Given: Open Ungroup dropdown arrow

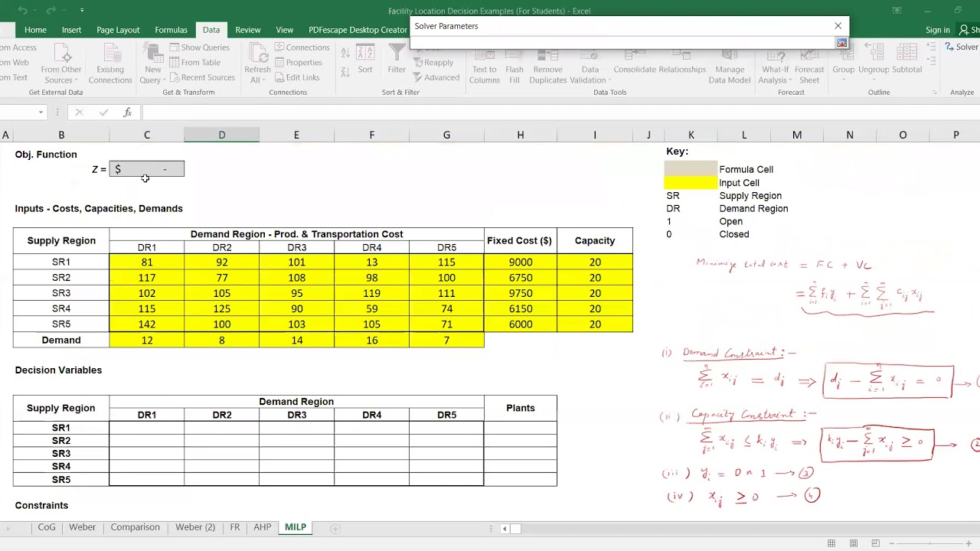Looking at the screenshot, I should pyautogui.click(x=874, y=80).
